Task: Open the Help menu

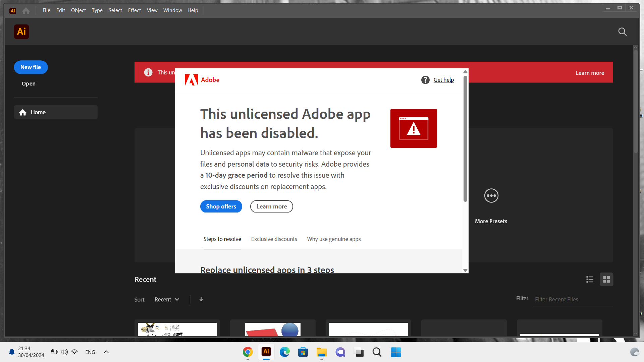Action: click(193, 10)
